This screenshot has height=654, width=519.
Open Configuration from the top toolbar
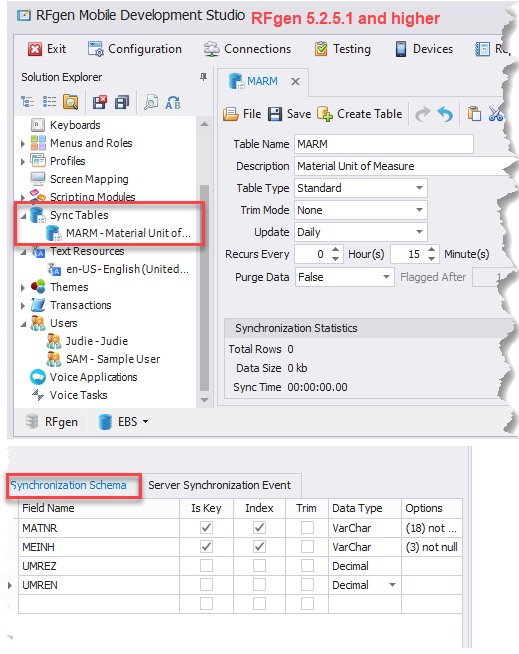coord(135,49)
